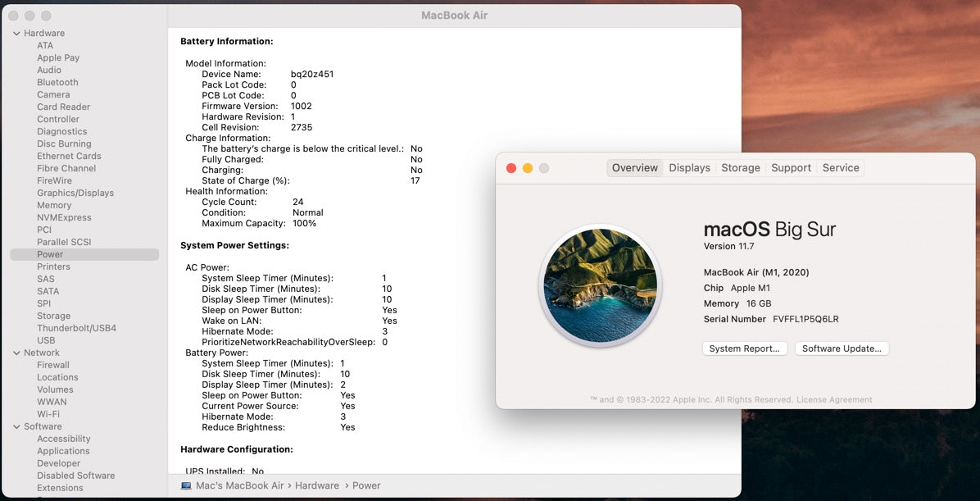
Task: Click Hardware in the bottom path bar
Action: click(x=317, y=485)
